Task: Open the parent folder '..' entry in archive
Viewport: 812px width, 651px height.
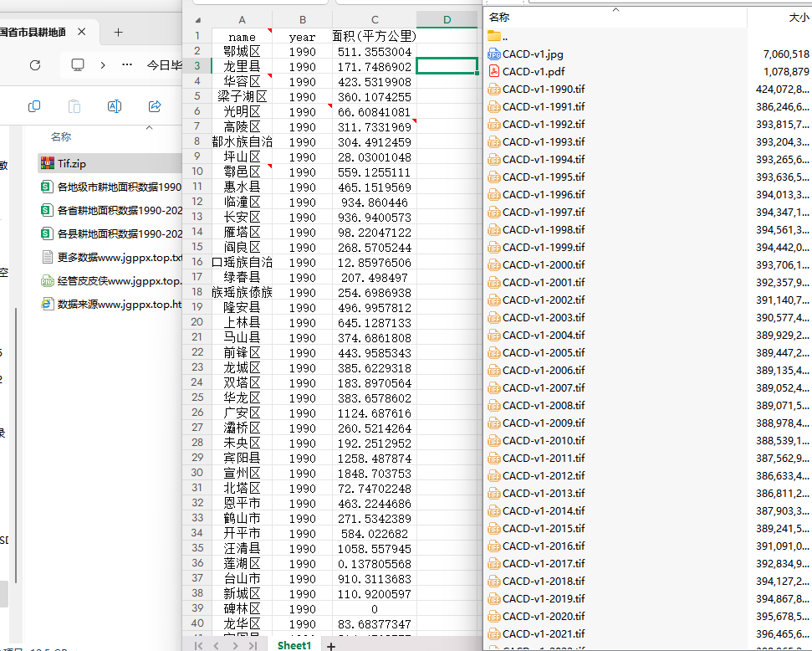Action: click(x=498, y=37)
